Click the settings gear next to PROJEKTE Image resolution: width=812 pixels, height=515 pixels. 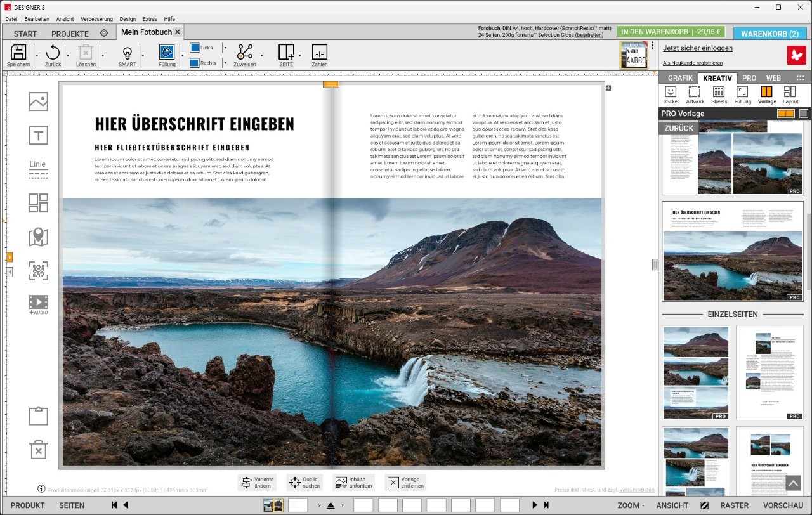(104, 33)
